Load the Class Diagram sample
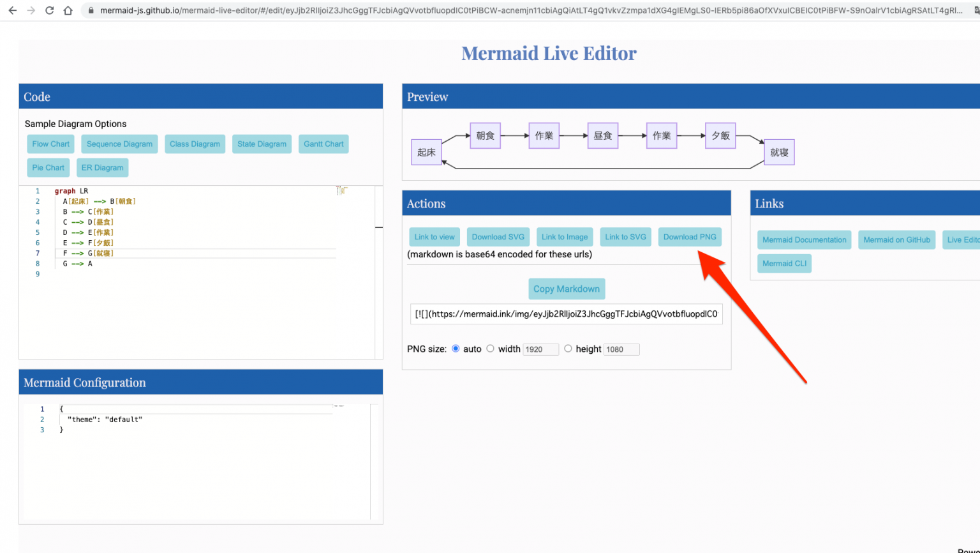This screenshot has height=553, width=980. [x=195, y=144]
